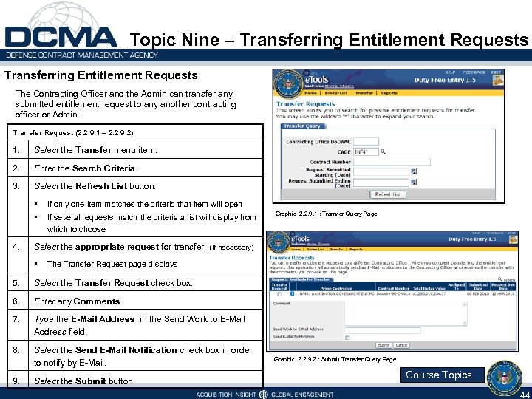This screenshot has width=532, height=399.
Task: Click the Submitted Date column header
Action: click(478, 287)
